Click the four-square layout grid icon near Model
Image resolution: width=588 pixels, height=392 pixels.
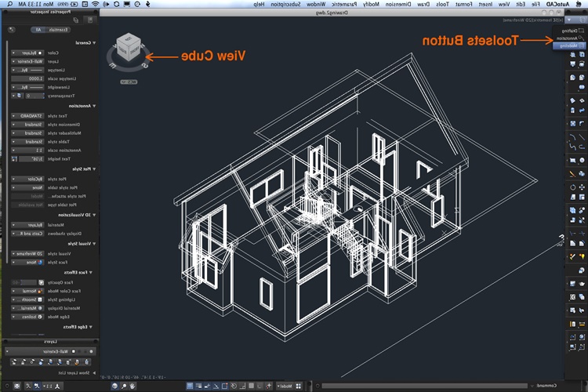pos(298,386)
